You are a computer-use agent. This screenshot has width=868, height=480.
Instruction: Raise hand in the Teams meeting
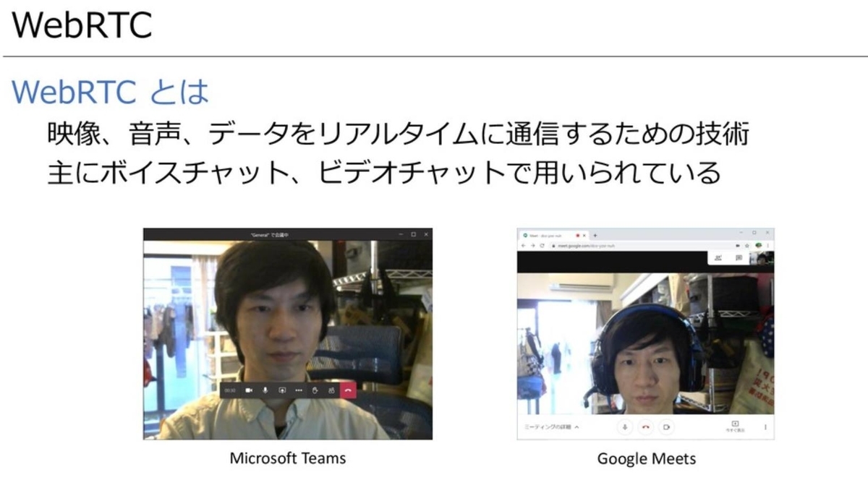click(x=315, y=390)
